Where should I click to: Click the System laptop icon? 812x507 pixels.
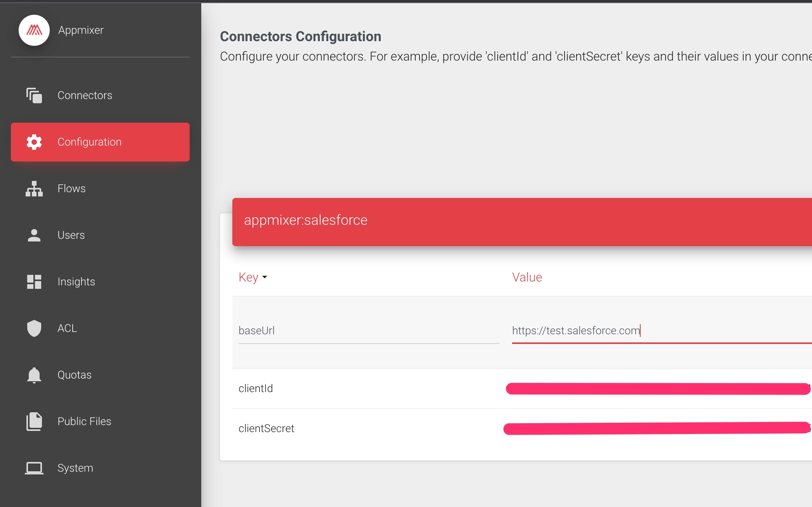34,468
